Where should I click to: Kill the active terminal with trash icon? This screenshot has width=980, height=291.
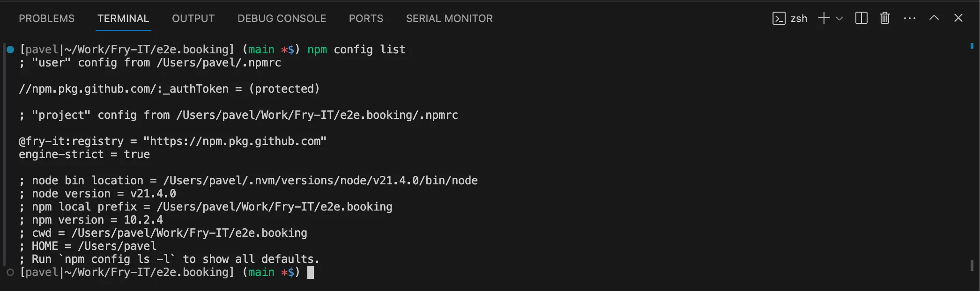click(x=885, y=18)
